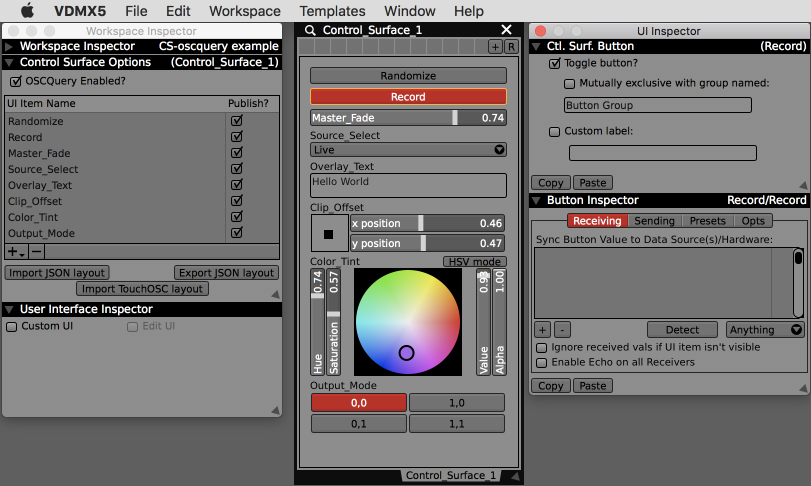Click Master_Fade slider
811x486 pixels.
click(408, 118)
